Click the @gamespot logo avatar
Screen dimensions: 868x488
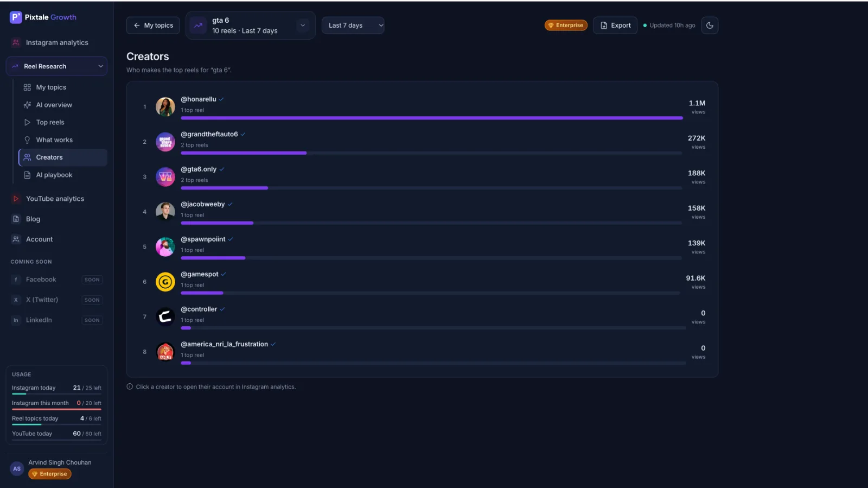coord(165,282)
